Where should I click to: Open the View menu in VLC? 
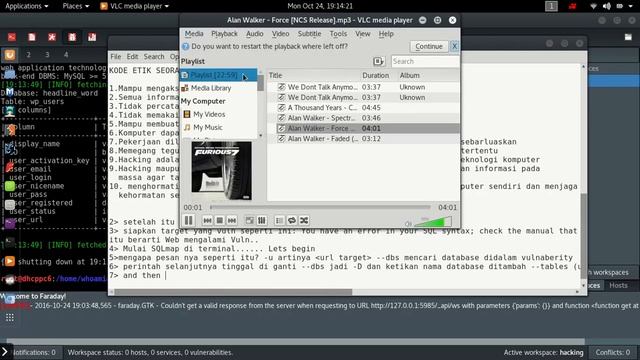point(362,34)
